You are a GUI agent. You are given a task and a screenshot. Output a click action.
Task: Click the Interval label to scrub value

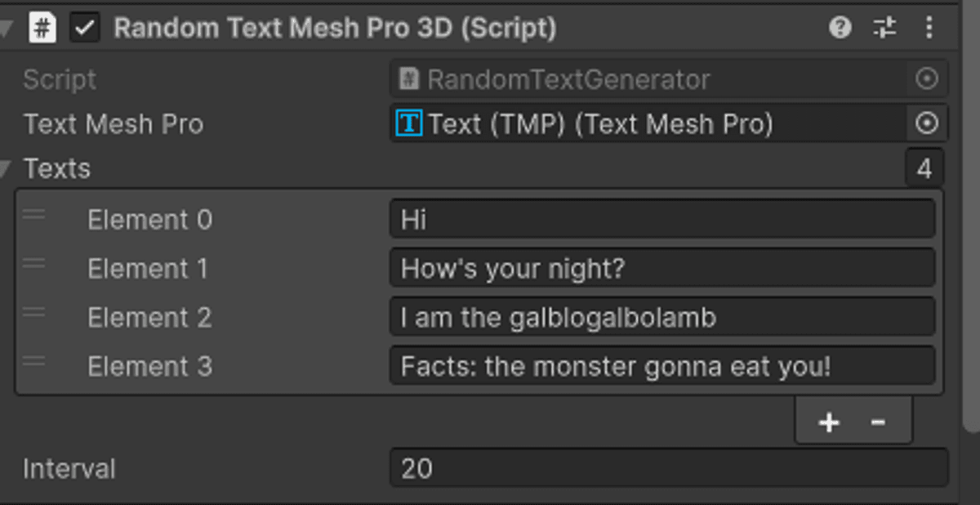tap(69, 469)
